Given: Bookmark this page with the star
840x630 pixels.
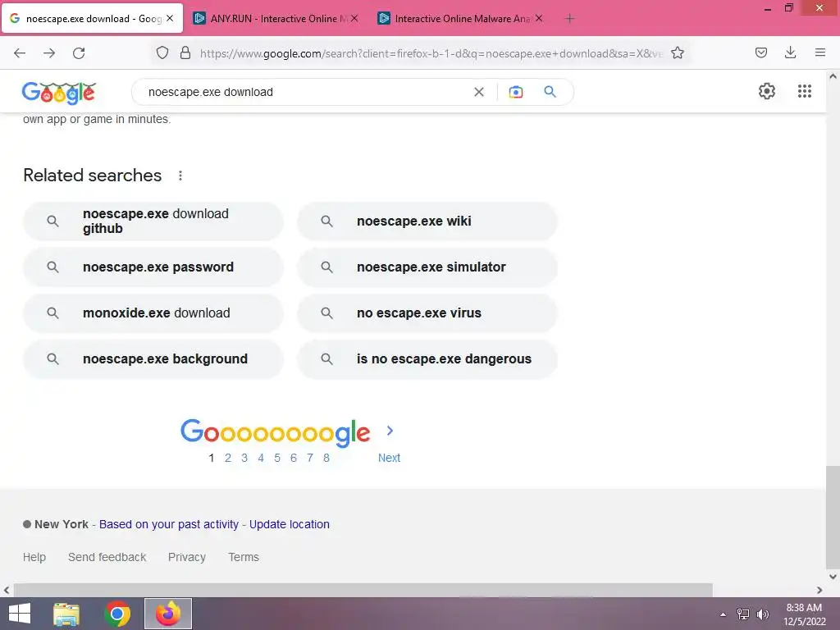Looking at the screenshot, I should [x=677, y=52].
